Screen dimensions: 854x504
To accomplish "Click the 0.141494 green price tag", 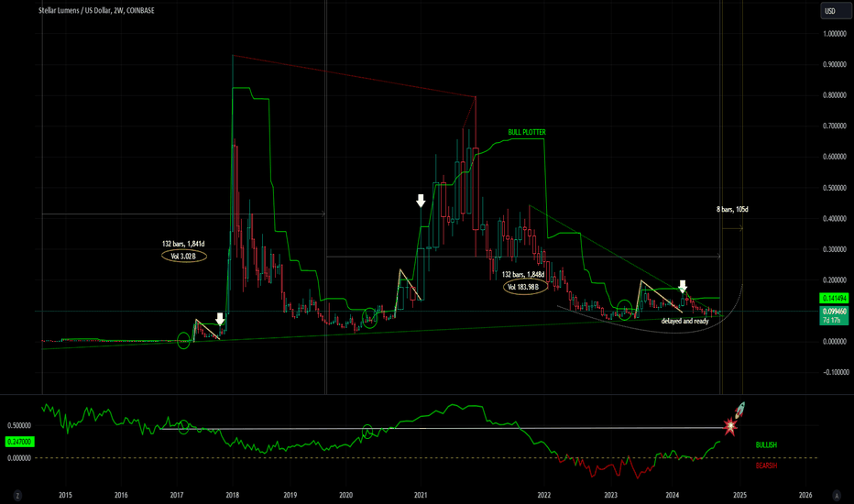I will tap(834, 298).
